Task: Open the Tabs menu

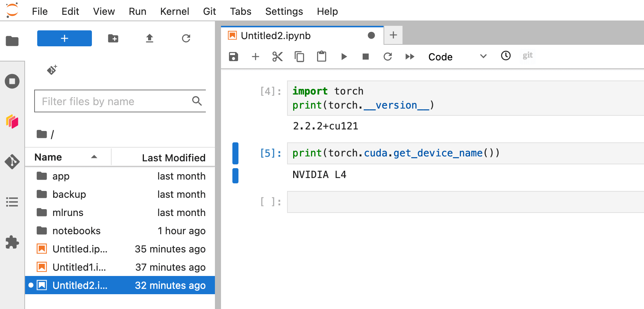Action: 241,11
